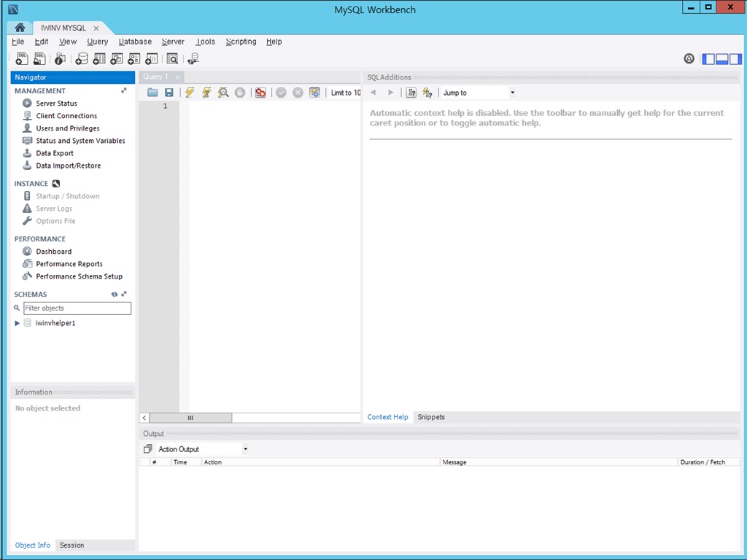Select the Object Info tab
The height and width of the screenshot is (560, 747).
coord(32,545)
